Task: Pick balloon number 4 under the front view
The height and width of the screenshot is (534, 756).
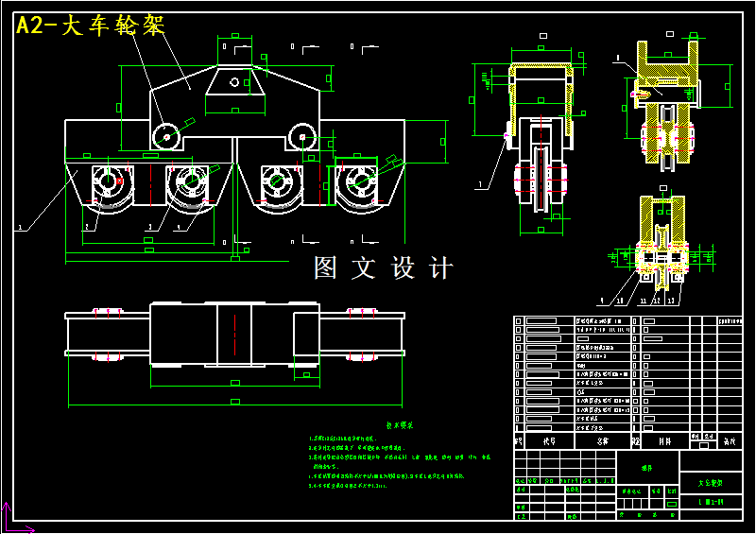Action: (x=179, y=226)
